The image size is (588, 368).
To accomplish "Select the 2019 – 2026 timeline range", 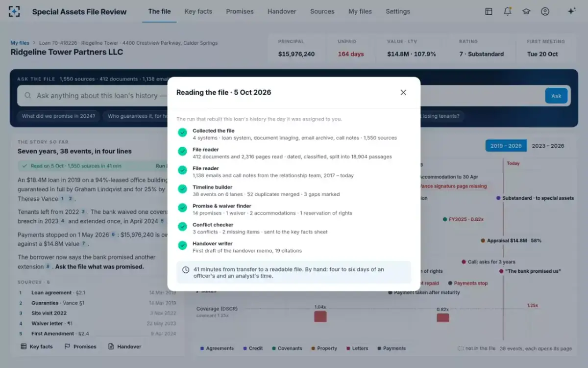I will coord(506,146).
